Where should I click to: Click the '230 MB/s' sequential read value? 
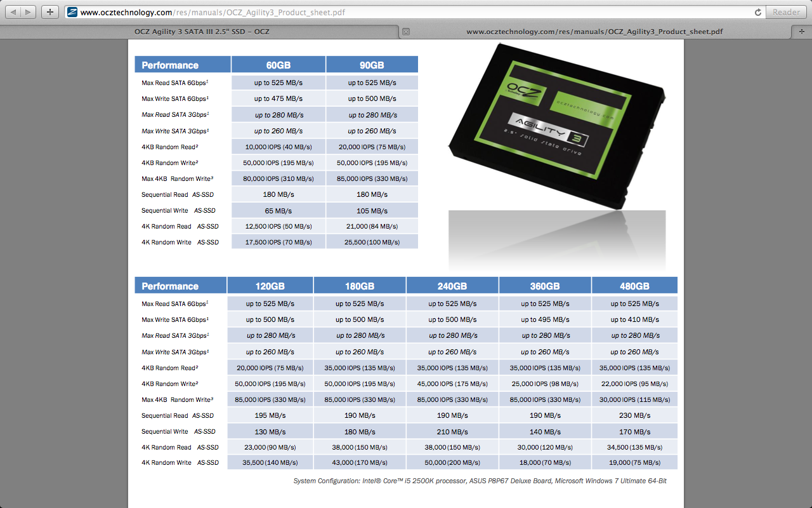click(x=634, y=415)
